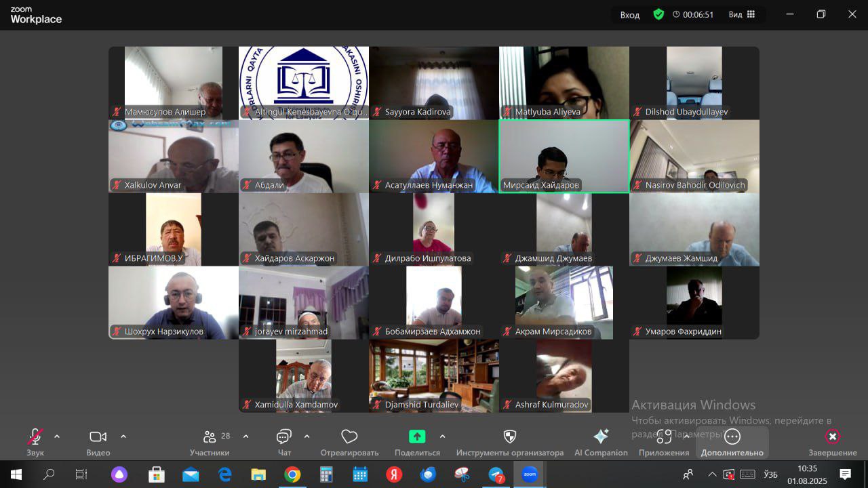Unmute the microphone with Звук button
868x488 pixels.
tap(35, 437)
